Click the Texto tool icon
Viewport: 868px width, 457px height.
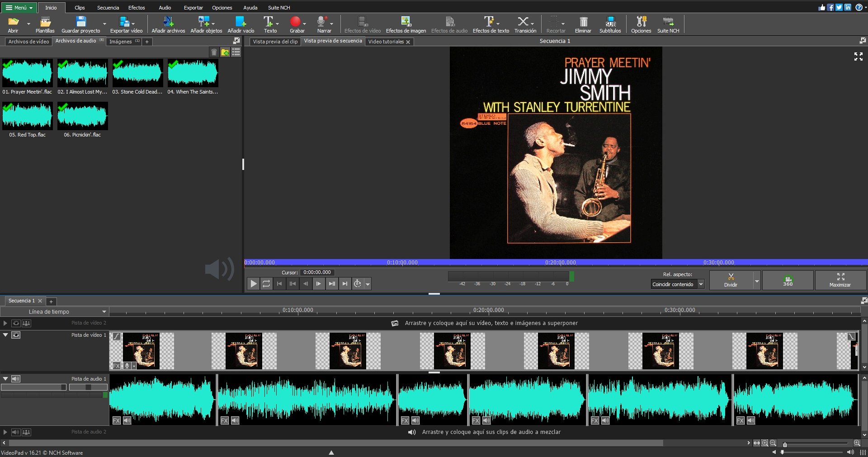[270, 24]
